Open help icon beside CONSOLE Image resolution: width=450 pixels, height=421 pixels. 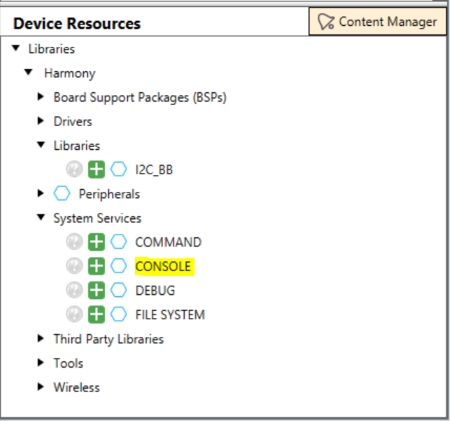tap(74, 266)
